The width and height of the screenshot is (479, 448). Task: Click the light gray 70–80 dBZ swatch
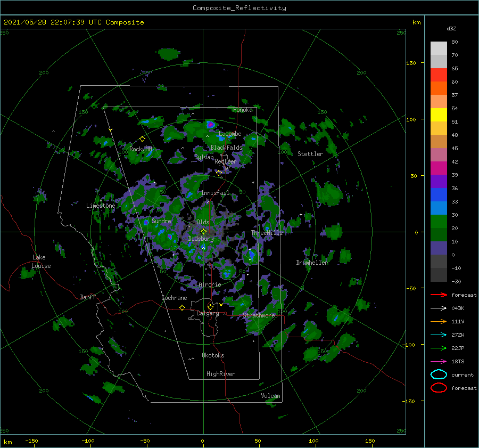[x=439, y=48]
